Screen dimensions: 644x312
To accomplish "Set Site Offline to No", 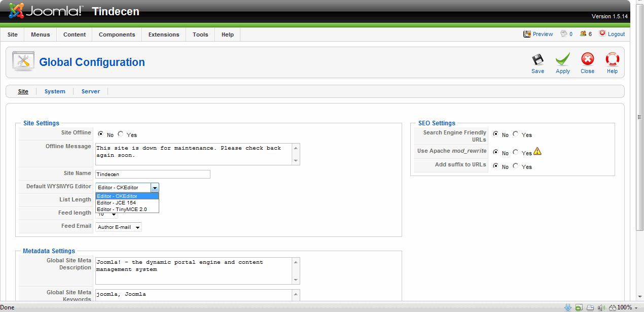I will (100, 134).
